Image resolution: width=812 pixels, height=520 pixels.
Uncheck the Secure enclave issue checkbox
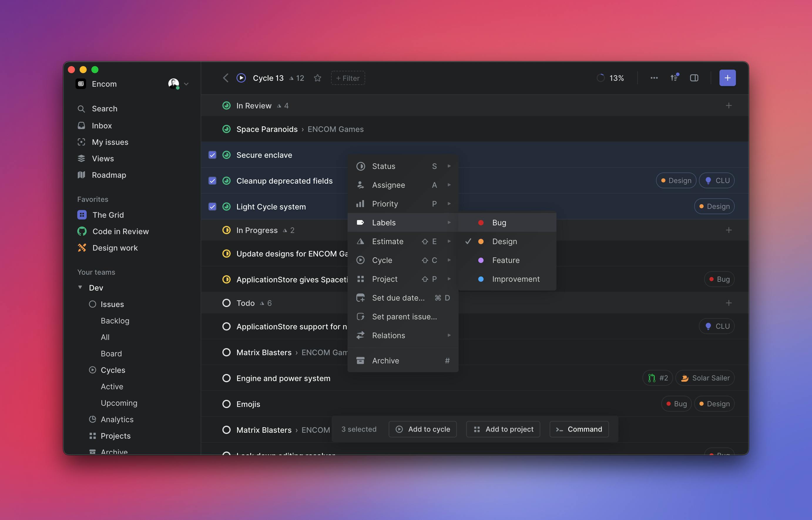[x=212, y=155]
